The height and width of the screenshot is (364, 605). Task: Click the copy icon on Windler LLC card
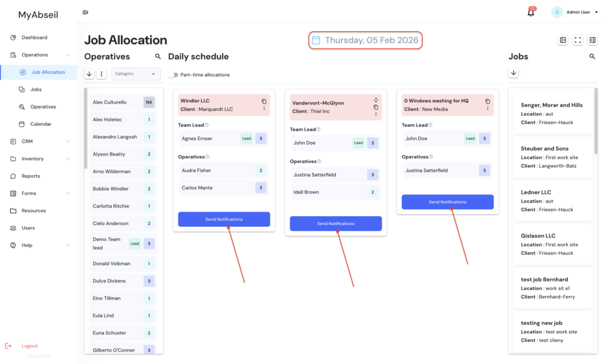click(x=264, y=102)
